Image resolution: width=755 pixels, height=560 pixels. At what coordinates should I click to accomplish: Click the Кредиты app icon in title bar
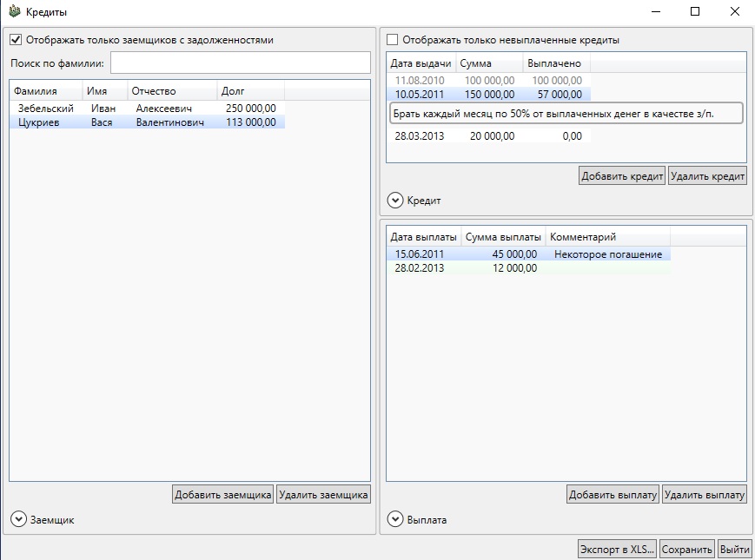click(x=15, y=11)
